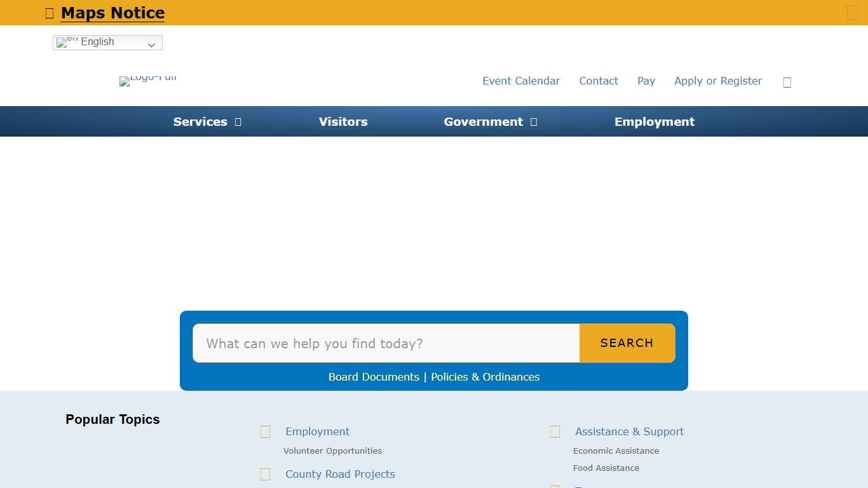The height and width of the screenshot is (488, 868).
Task: Open Board Documents link
Action: [x=374, y=377]
